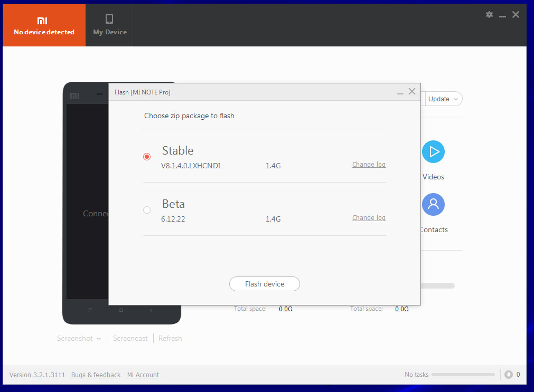
Task: Click the phone home key icon
Action: pos(121,310)
